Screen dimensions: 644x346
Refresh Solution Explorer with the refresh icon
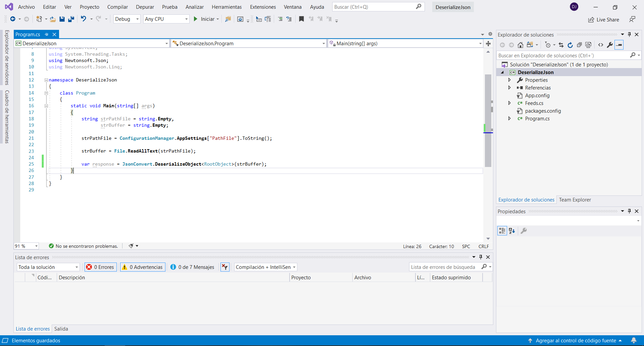(x=570, y=45)
